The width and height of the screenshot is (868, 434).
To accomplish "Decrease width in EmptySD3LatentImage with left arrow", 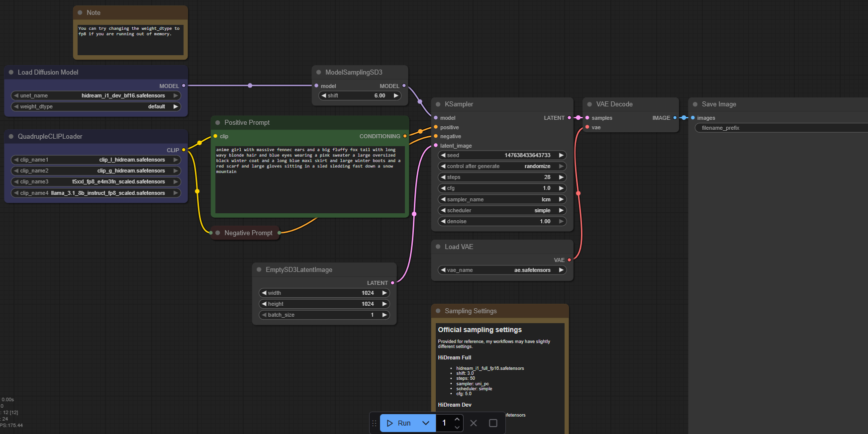I will tap(264, 293).
